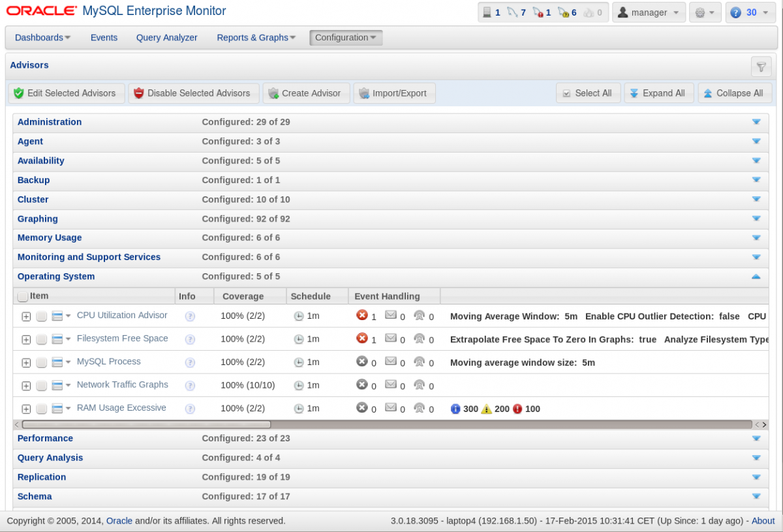Image resolution: width=783 pixels, height=532 pixels.
Task: Click the email notification icon in CPU Utilization row
Action: (391, 315)
